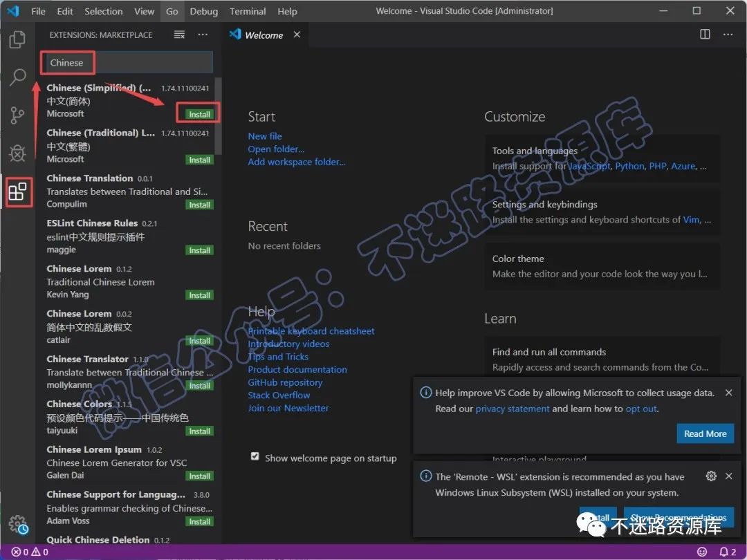Open the Go menu
Screen dimensions: 747x560
click(x=172, y=11)
